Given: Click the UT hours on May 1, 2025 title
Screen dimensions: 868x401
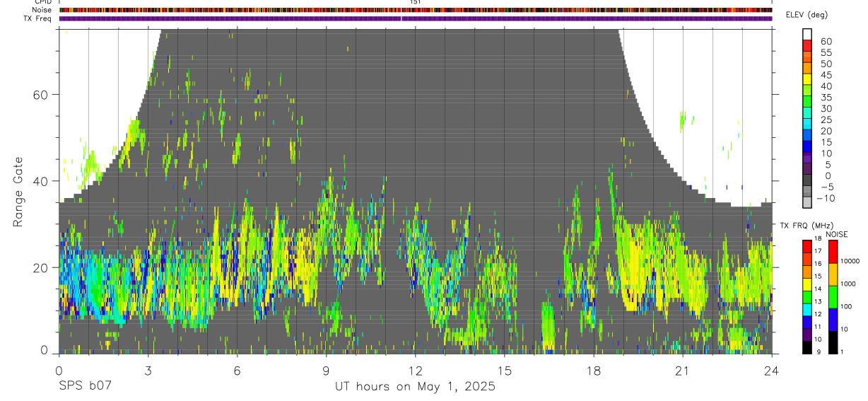Looking at the screenshot, I should point(416,387).
